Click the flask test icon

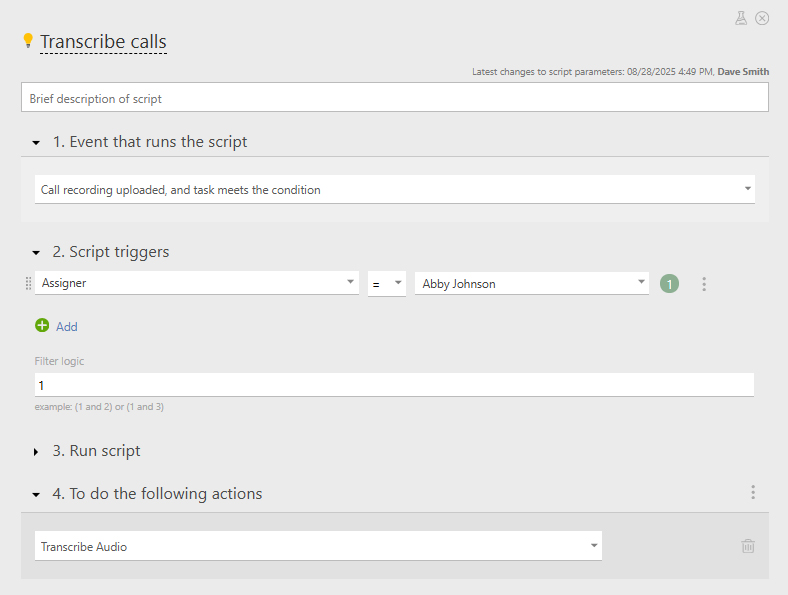(741, 18)
